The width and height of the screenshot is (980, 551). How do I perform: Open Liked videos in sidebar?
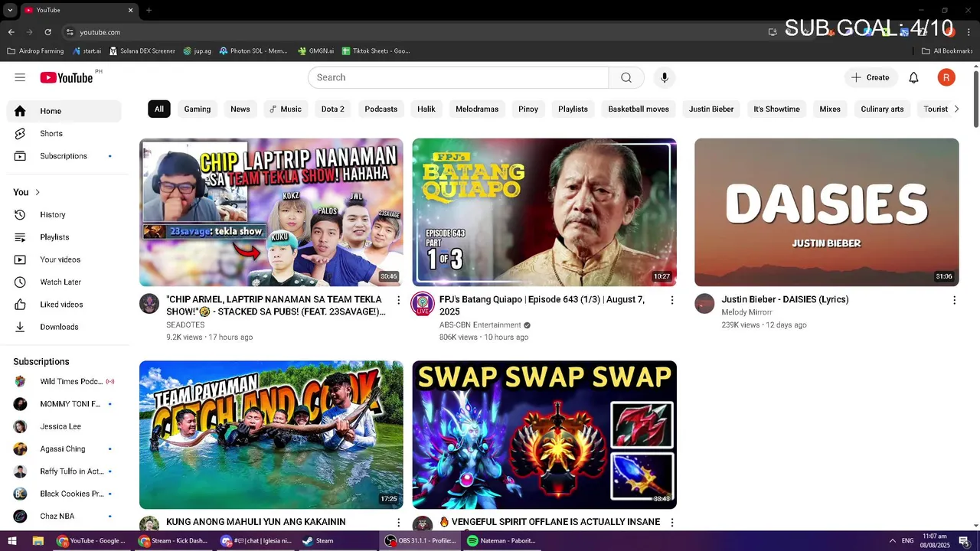pyautogui.click(x=64, y=305)
